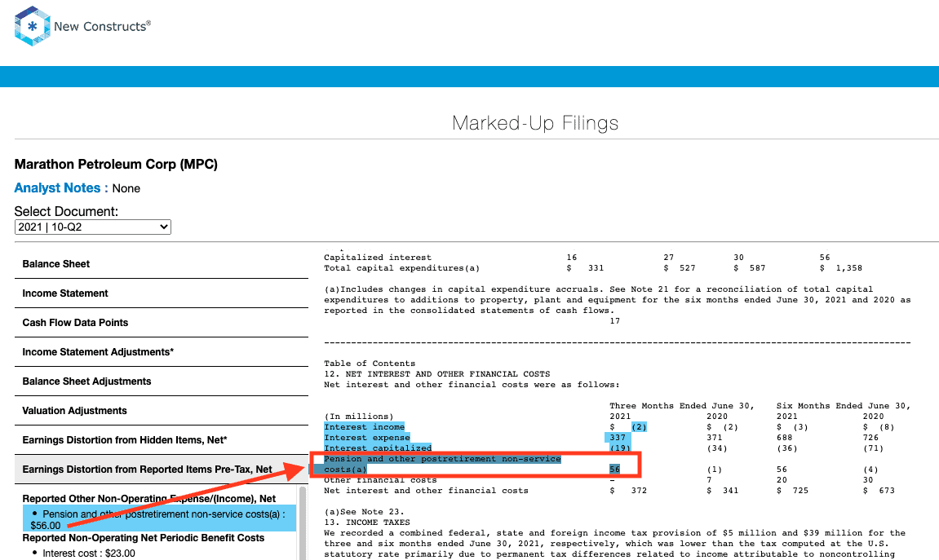Click the New Constructs hexagon logo icon
This screenshot has height=560, width=939.
pyautogui.click(x=32, y=26)
